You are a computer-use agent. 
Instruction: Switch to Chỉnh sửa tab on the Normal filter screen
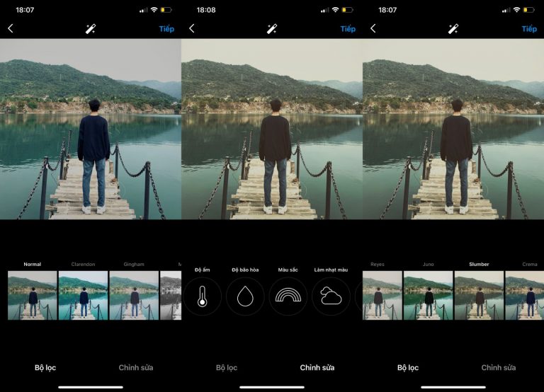(x=136, y=368)
